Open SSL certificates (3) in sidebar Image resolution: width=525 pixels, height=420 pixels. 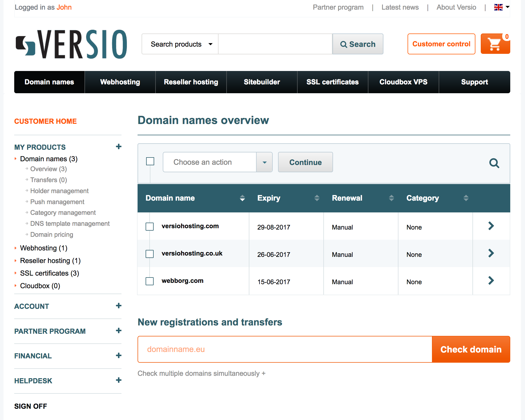50,273
